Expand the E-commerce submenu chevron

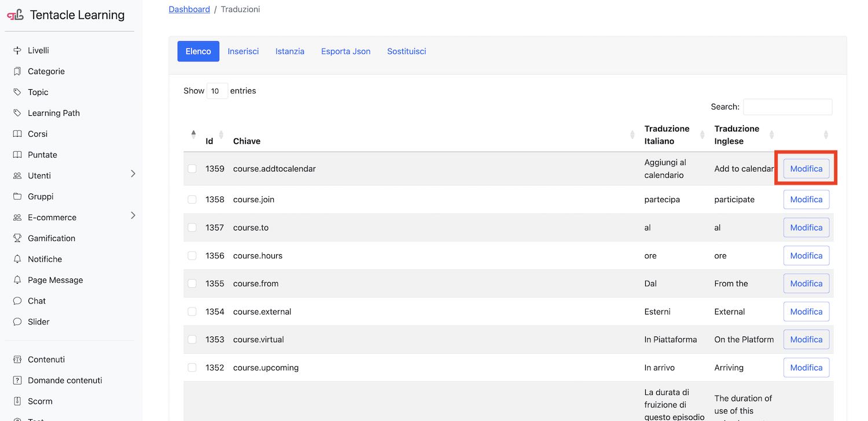pyautogui.click(x=133, y=215)
